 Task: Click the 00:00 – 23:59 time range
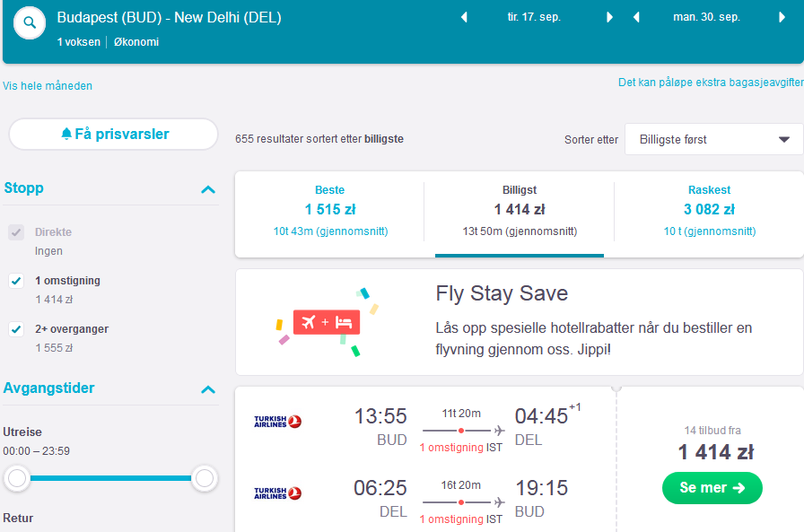[x=37, y=451]
